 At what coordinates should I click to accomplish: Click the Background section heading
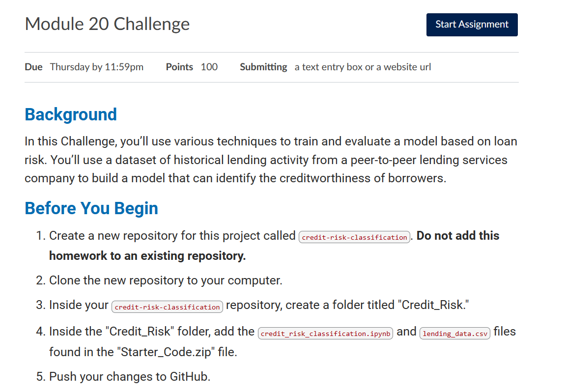click(x=70, y=114)
